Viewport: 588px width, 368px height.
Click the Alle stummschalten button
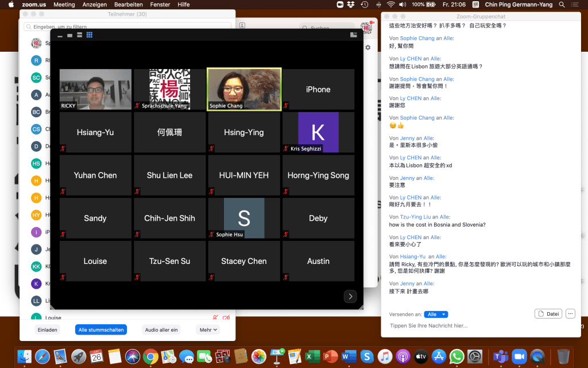(x=100, y=329)
